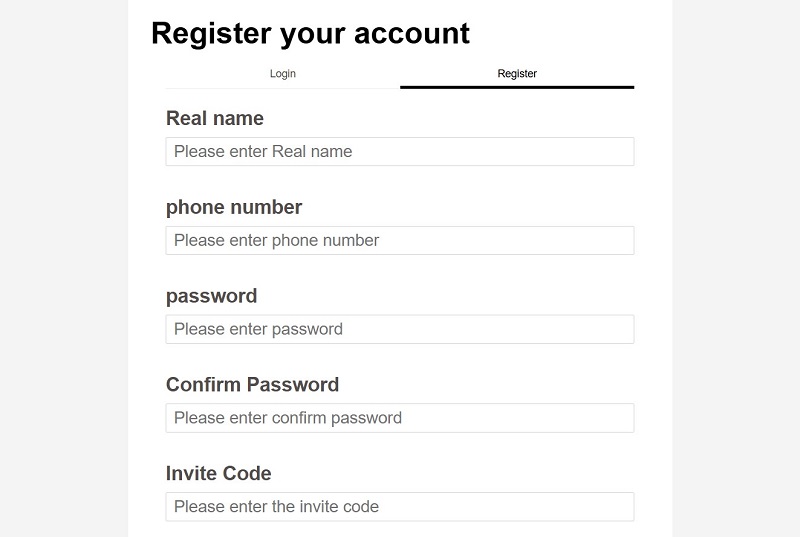Viewport: 800px width, 537px height.
Task: Click the 'Please enter password' input box
Action: tap(400, 329)
